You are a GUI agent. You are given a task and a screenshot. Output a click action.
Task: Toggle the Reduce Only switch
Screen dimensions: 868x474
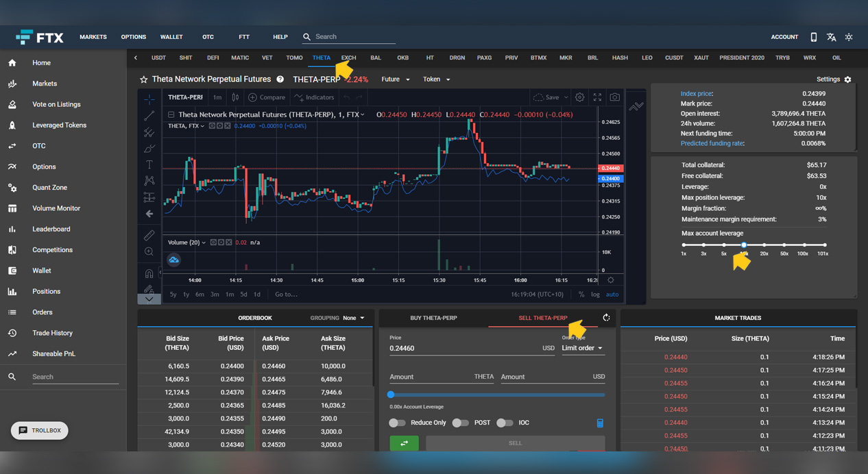397,423
